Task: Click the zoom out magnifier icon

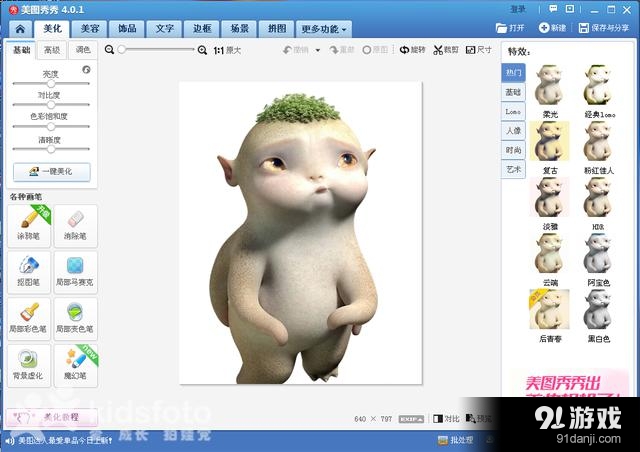Action: [x=109, y=50]
